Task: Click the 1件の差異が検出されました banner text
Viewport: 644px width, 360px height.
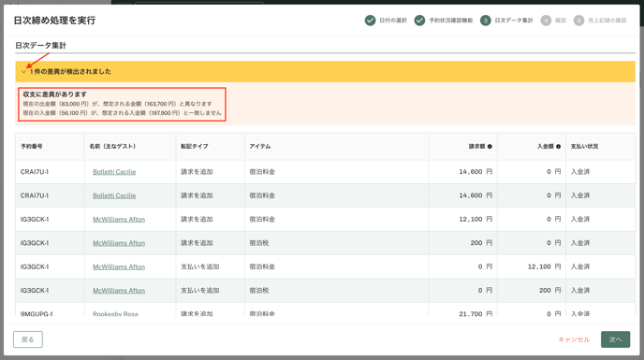Action: (x=70, y=72)
